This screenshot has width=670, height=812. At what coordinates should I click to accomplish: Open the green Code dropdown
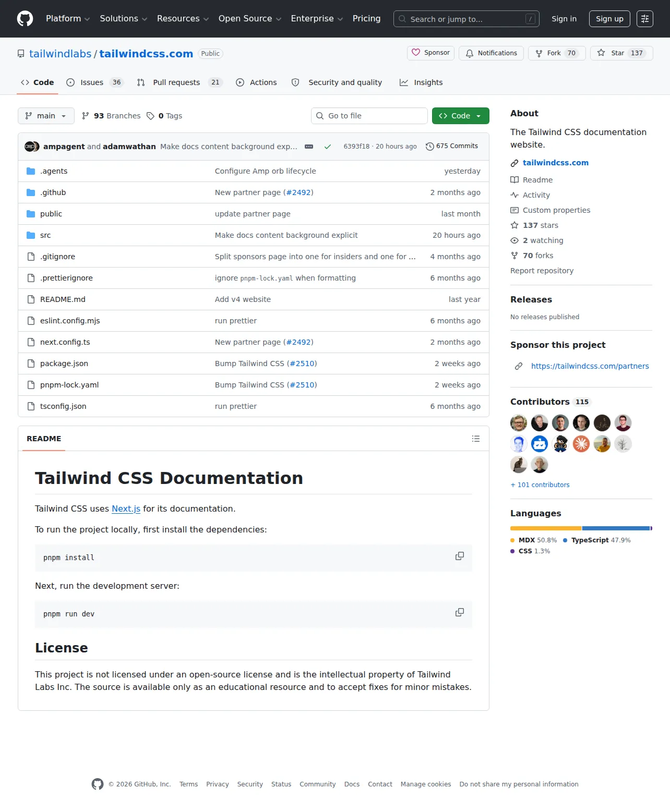[461, 116]
